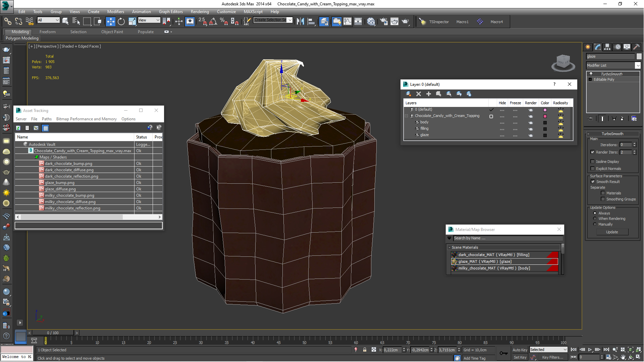Click Create New Layer icon in Layer dialog
The width and height of the screenshot is (644, 362).
pyautogui.click(x=409, y=94)
